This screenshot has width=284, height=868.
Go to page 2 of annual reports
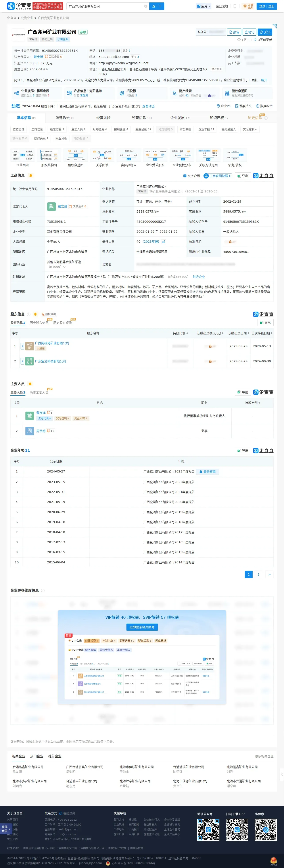[x=258, y=574]
